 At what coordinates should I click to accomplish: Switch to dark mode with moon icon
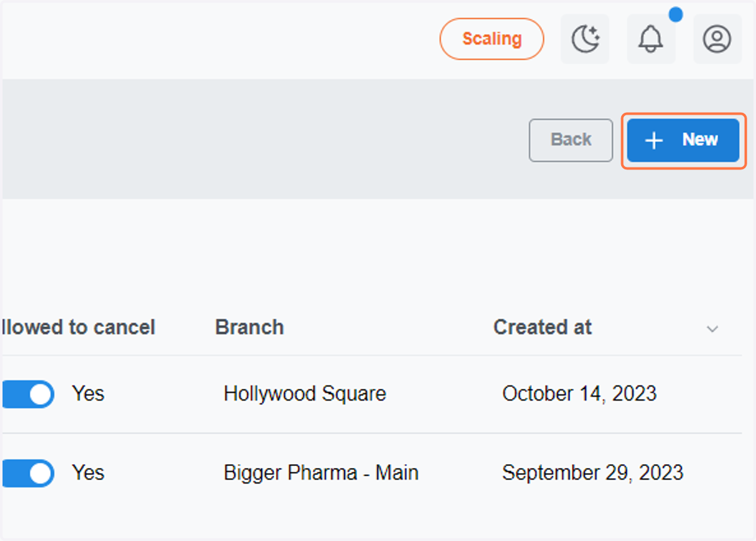click(x=585, y=39)
